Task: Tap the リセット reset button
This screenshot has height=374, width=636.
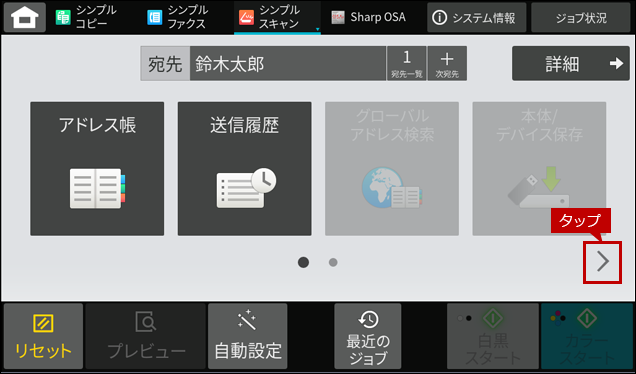Action: click(x=43, y=336)
